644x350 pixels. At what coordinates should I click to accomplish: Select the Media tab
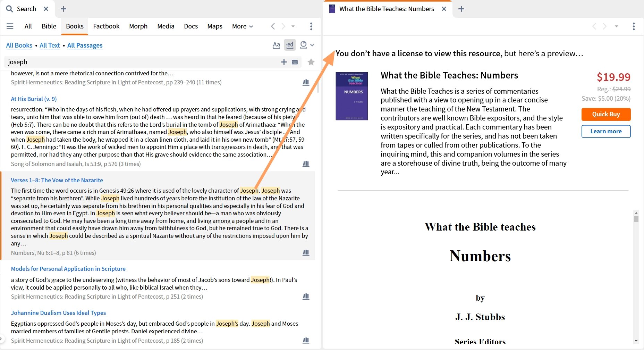(166, 26)
